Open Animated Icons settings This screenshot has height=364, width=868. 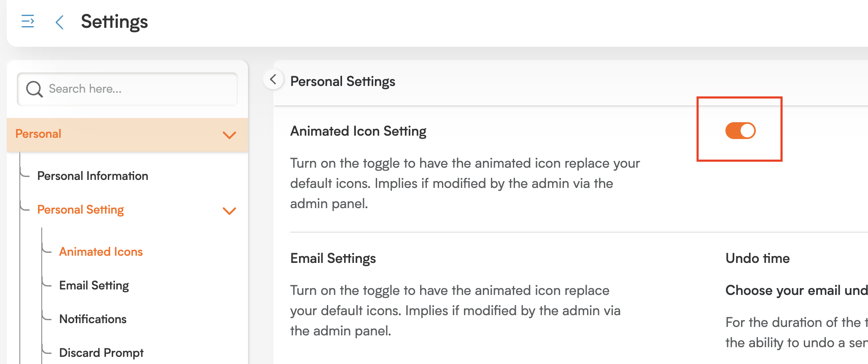[101, 252]
